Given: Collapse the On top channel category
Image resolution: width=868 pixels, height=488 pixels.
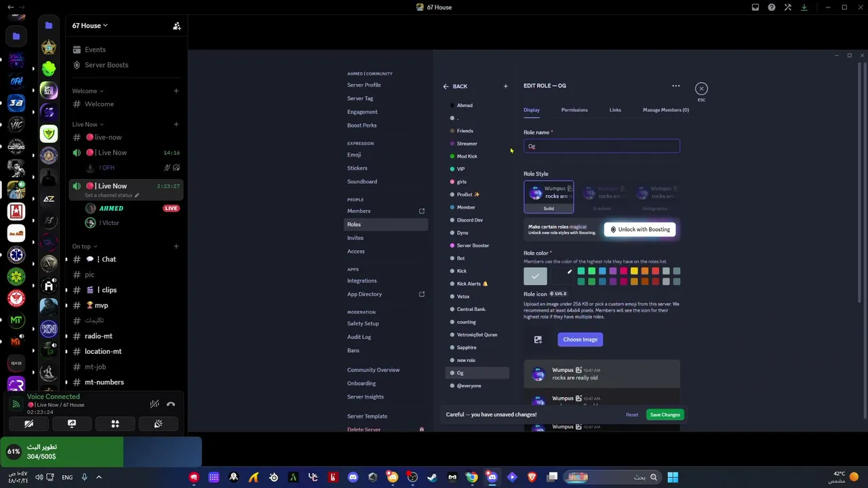Looking at the screenshot, I should (85, 247).
